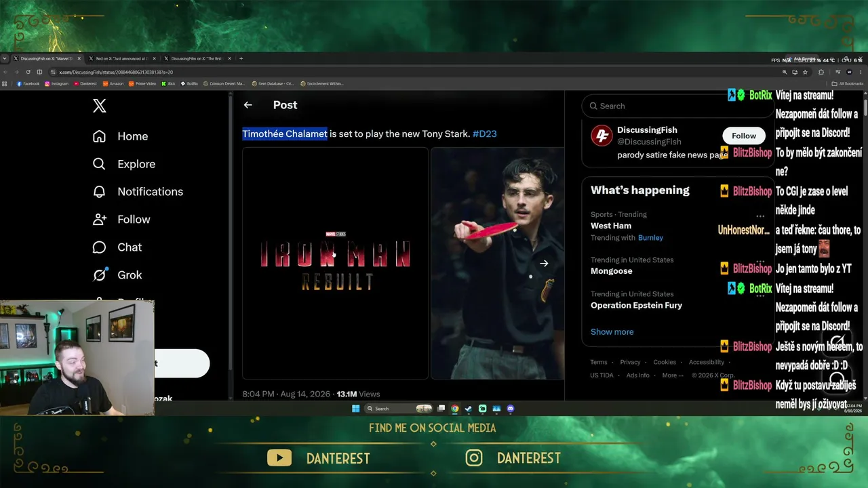Open the Explore page in X
The width and height of the screenshot is (868, 488).
123,164
